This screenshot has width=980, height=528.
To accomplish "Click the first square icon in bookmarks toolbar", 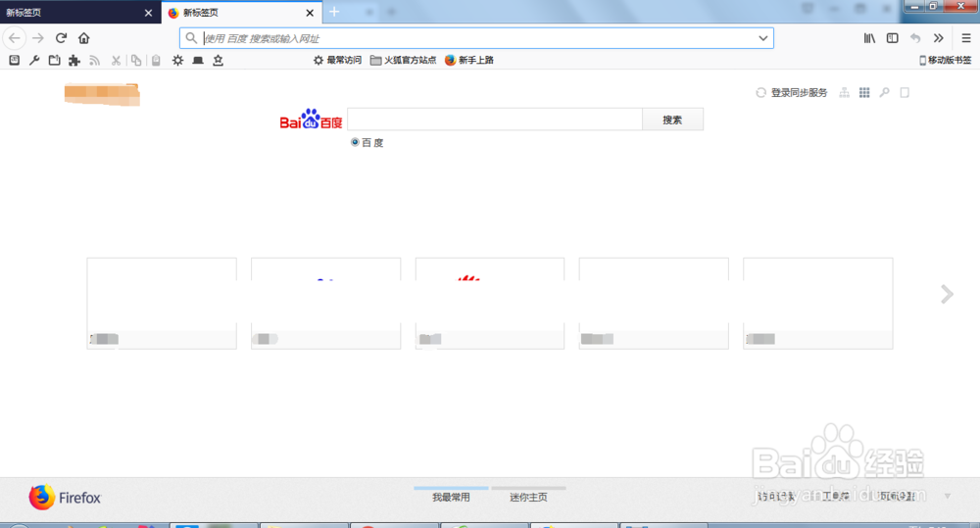I will [x=15, y=60].
